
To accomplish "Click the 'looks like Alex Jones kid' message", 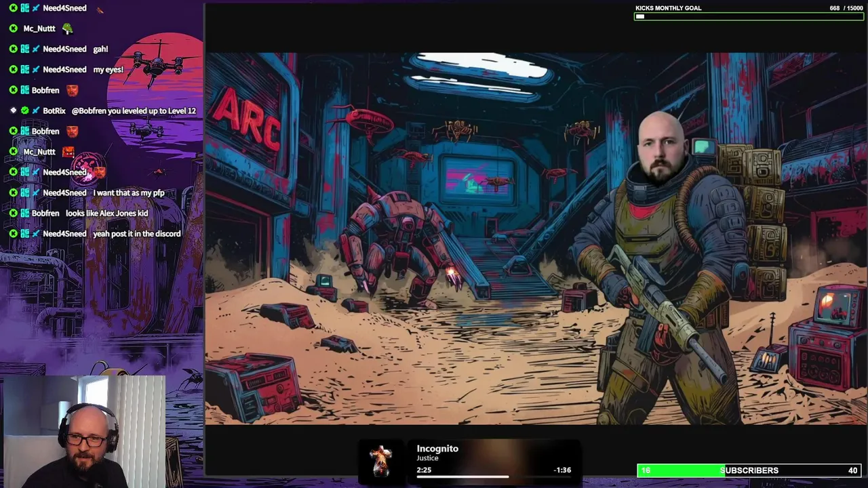I will point(107,213).
